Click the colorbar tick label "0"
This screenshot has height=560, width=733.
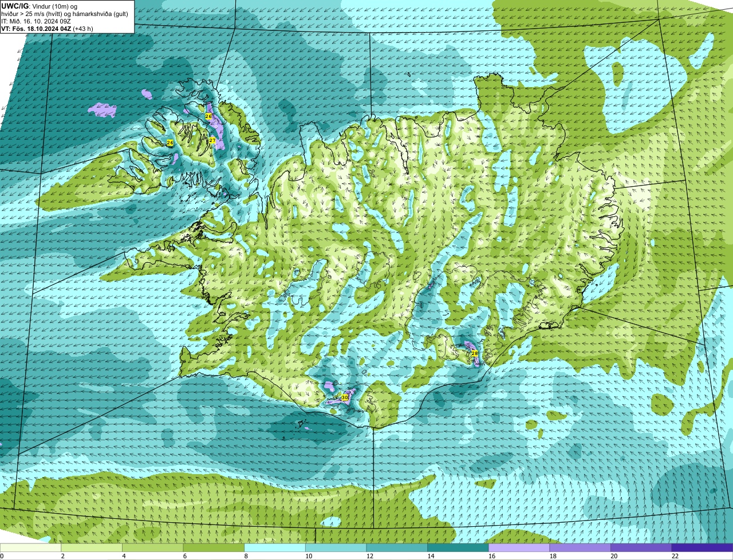pos(2,556)
